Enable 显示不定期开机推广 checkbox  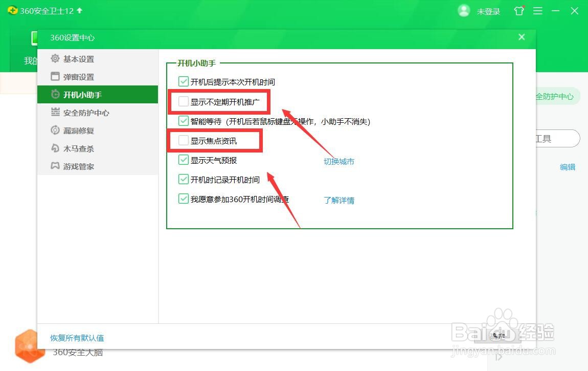tap(184, 101)
